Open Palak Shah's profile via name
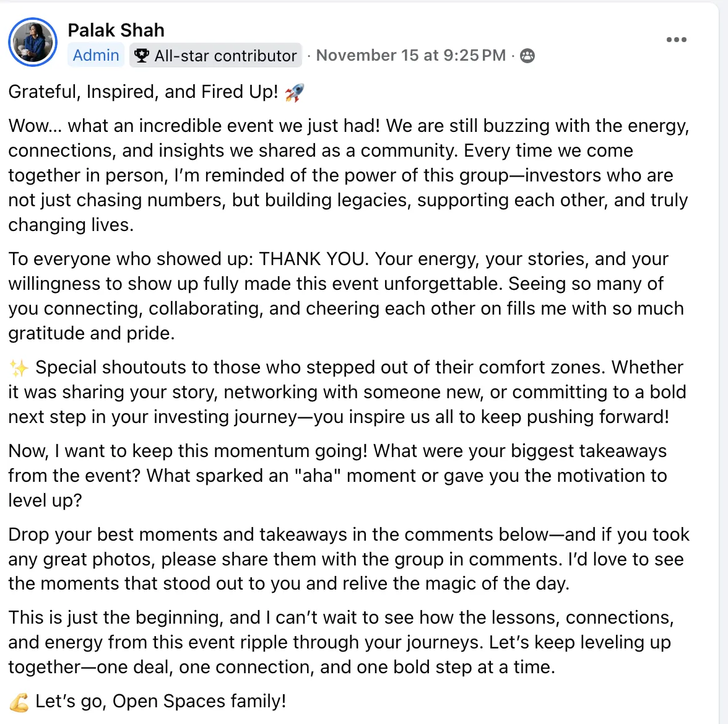Image resolution: width=728 pixels, height=724 pixels. point(116,30)
